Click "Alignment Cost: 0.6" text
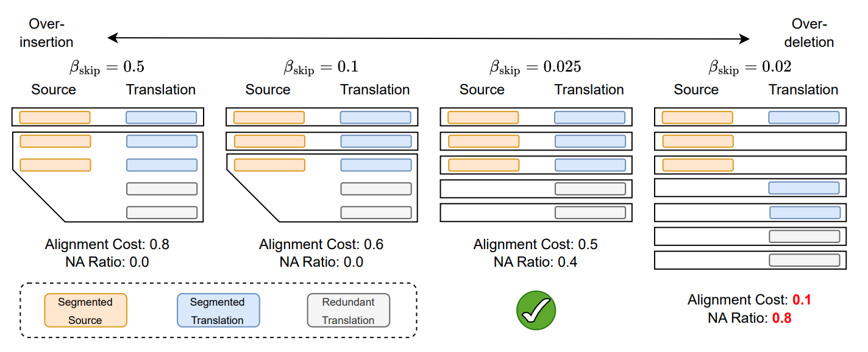 pyautogui.click(x=321, y=245)
